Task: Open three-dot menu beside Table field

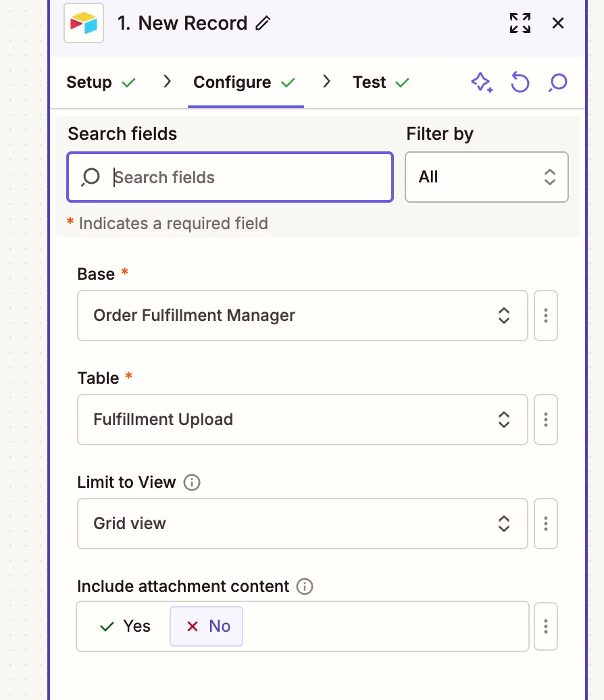Action: tap(546, 420)
